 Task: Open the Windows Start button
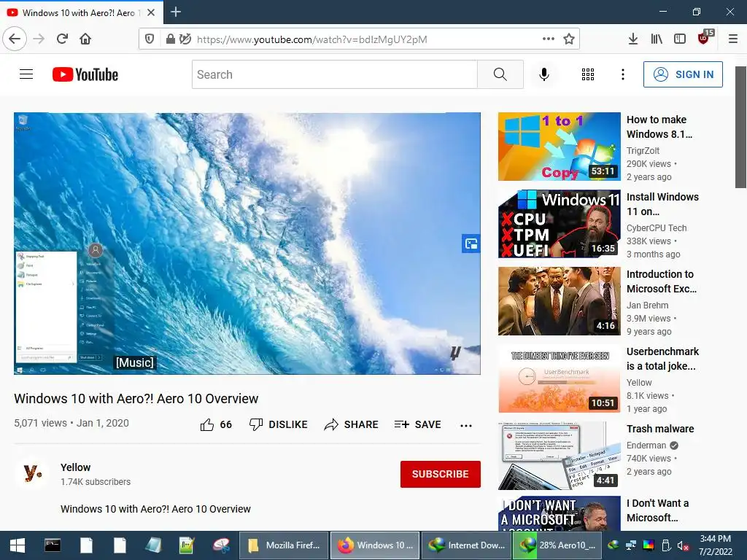tap(18, 545)
